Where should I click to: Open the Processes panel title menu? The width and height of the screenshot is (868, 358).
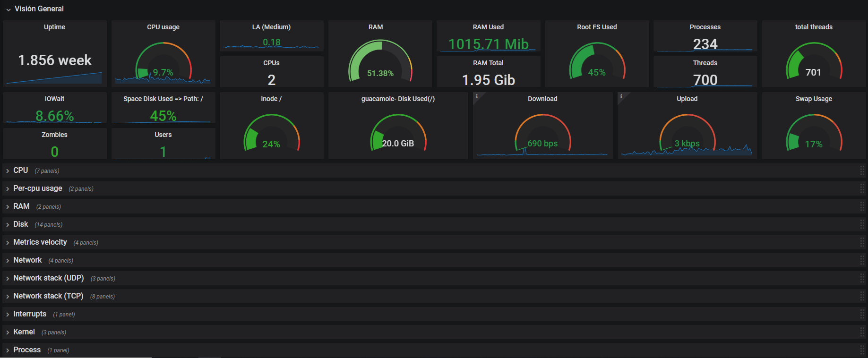705,27
